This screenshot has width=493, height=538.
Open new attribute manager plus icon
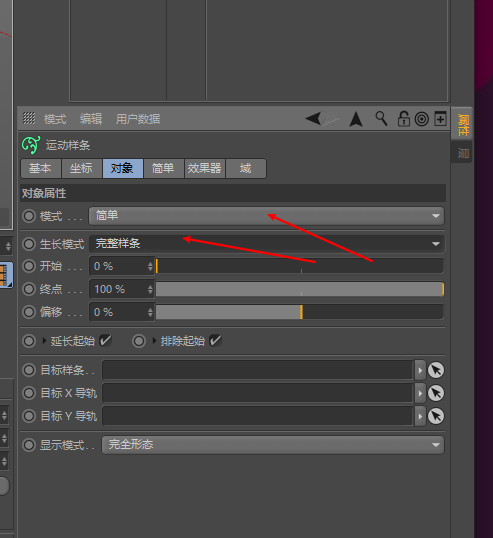point(440,119)
